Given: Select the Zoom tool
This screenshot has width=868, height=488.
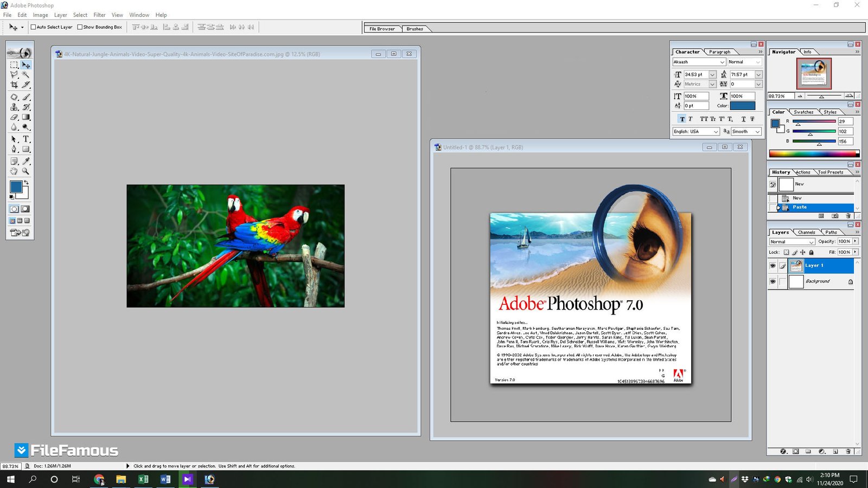Looking at the screenshot, I should point(25,171).
